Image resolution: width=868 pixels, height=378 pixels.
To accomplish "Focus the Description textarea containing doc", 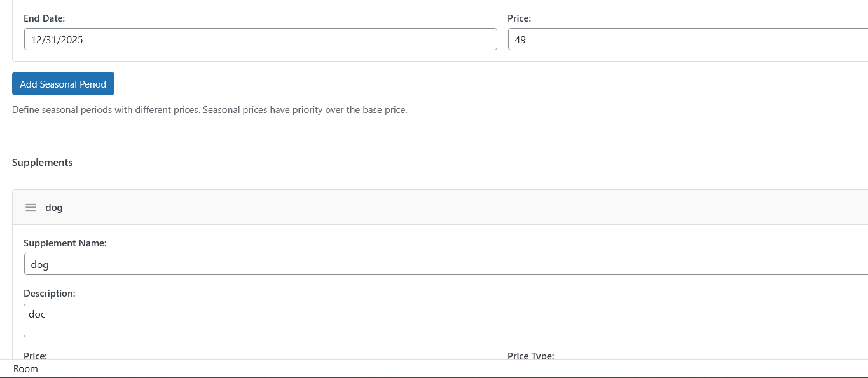I will pos(446,320).
